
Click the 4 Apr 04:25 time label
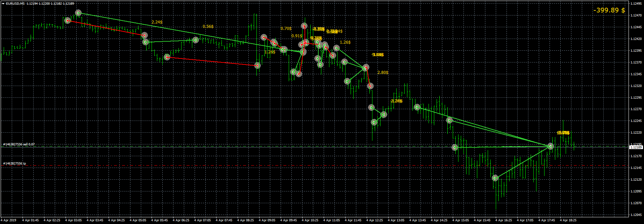116,220
